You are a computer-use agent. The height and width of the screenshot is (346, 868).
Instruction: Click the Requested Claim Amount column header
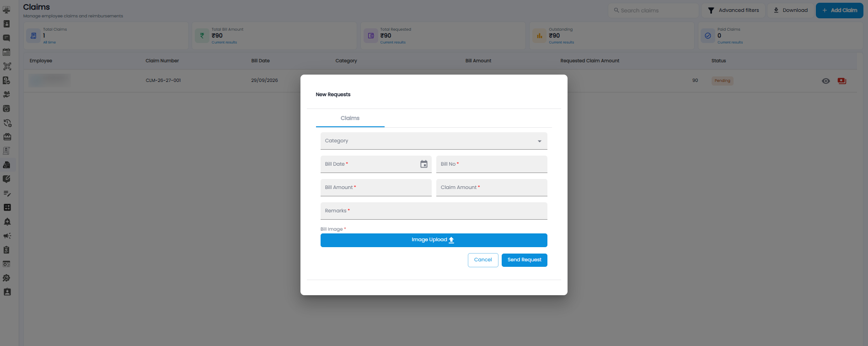click(590, 61)
